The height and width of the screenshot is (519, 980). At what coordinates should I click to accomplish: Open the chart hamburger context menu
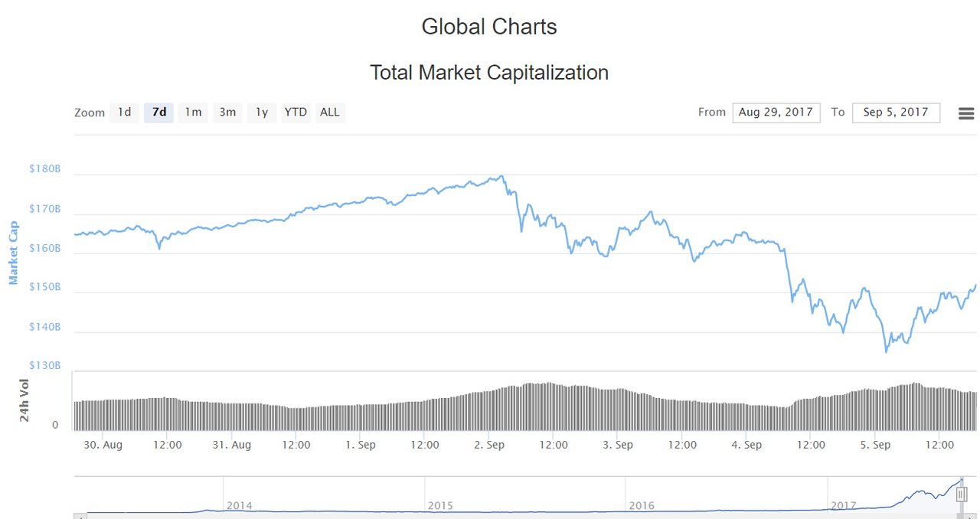click(966, 113)
